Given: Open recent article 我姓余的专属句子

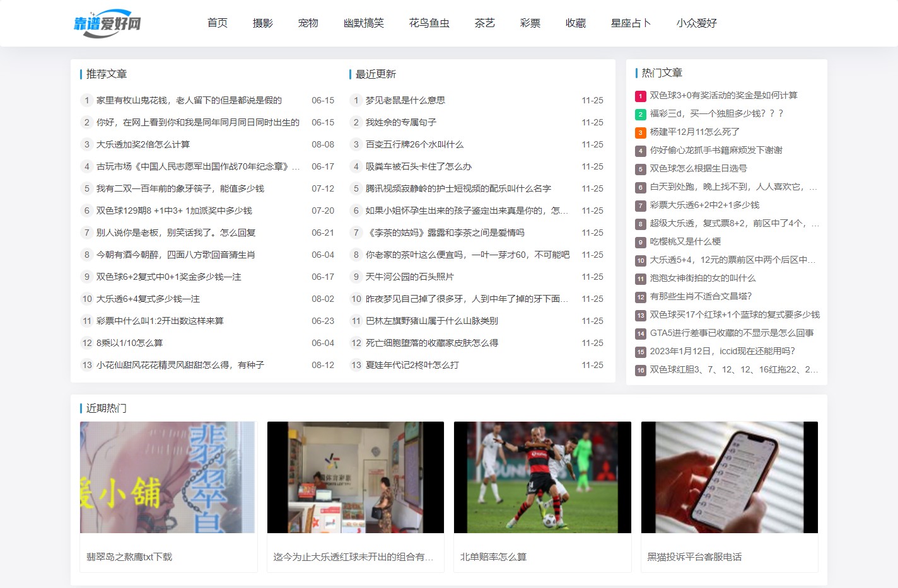Looking at the screenshot, I should pyautogui.click(x=401, y=122).
